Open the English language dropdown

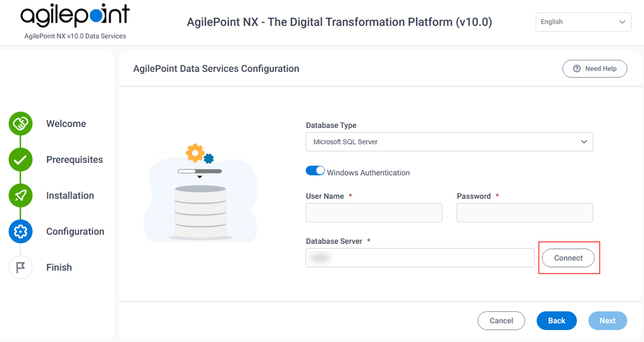583,22
